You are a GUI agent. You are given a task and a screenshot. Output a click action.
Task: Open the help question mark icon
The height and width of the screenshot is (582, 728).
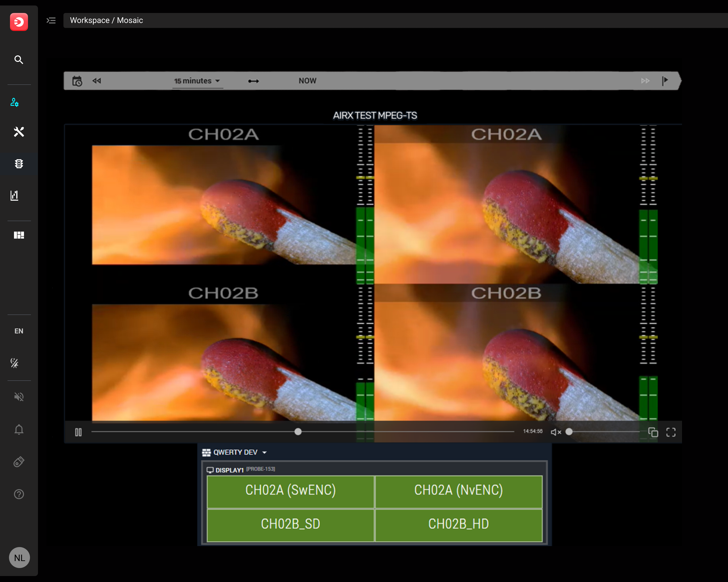19,494
